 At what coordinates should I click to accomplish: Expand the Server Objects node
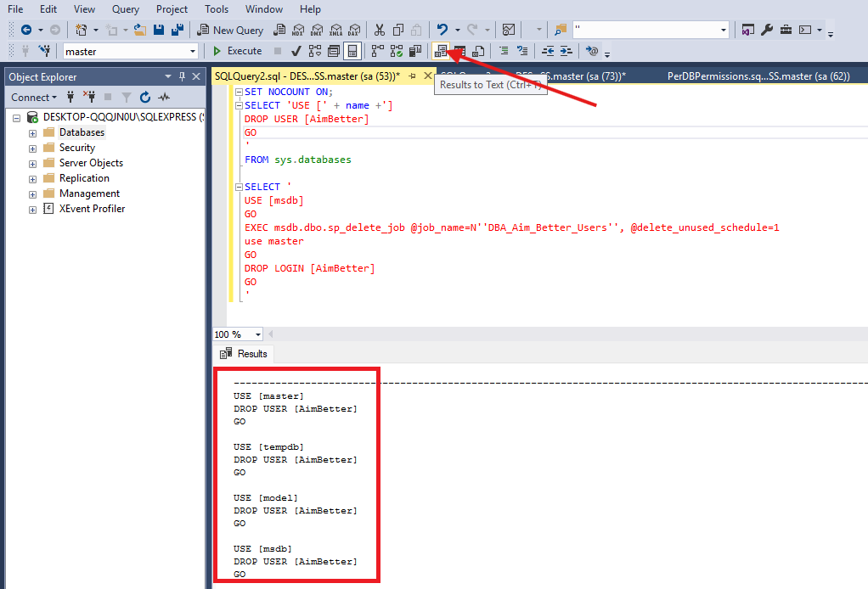[32, 165]
